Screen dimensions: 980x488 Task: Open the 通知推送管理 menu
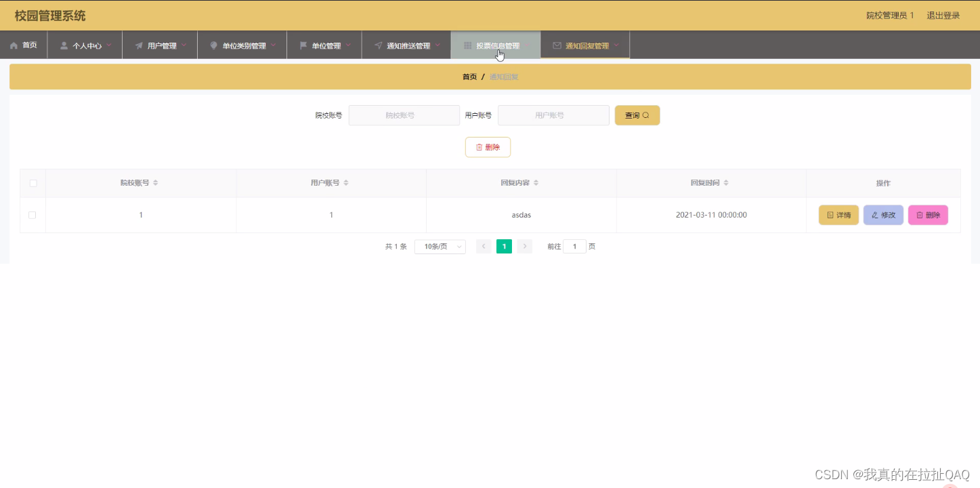[406, 45]
